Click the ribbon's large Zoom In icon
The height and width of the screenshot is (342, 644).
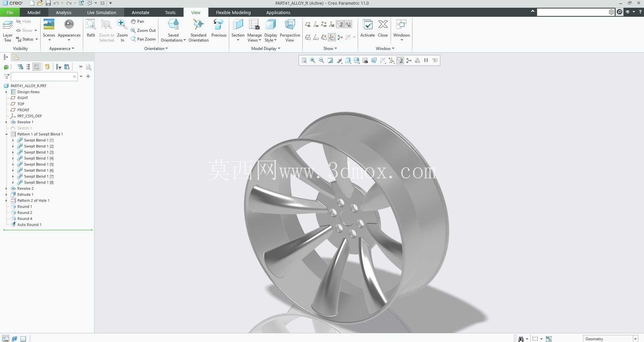click(x=122, y=24)
